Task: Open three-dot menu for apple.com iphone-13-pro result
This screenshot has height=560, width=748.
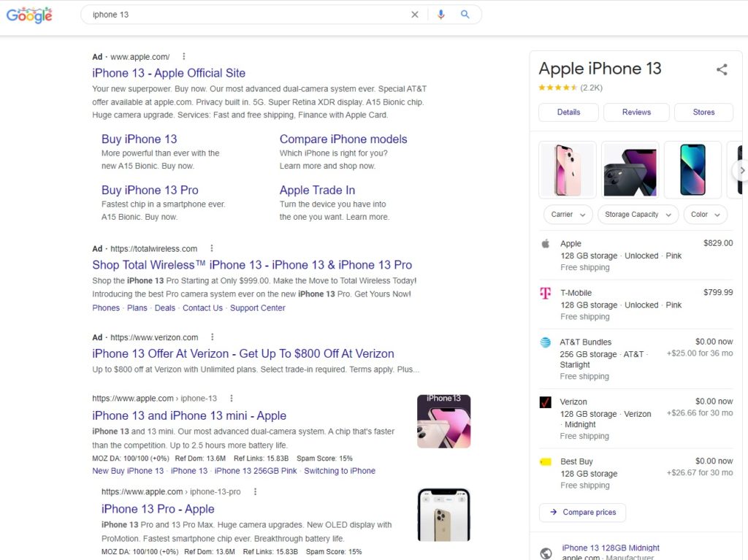Action: tap(255, 491)
